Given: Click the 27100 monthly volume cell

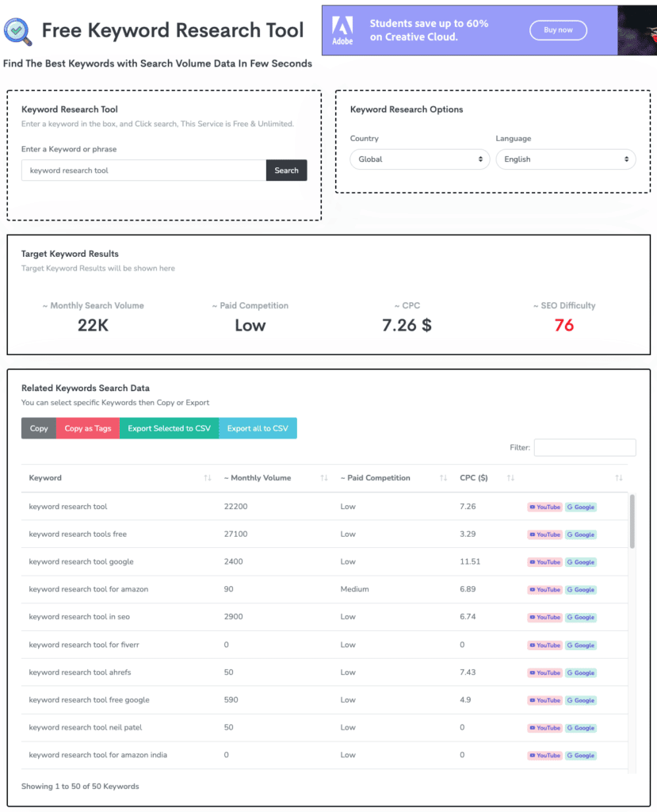Looking at the screenshot, I should point(235,534).
